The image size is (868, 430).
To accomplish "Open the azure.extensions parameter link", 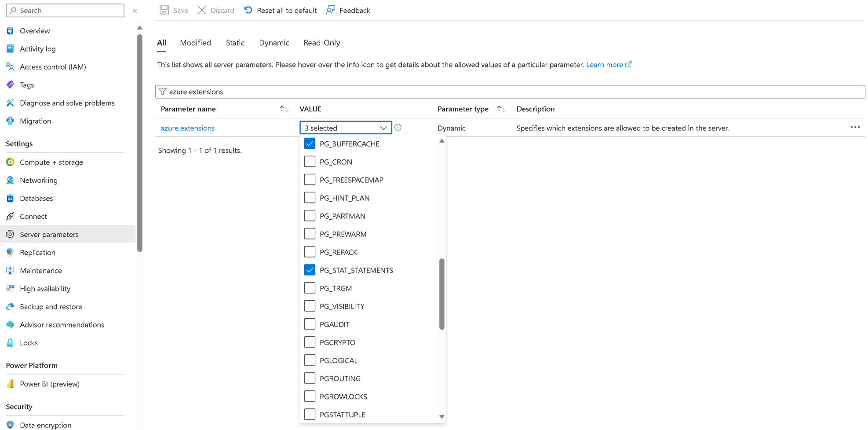I will tap(188, 128).
